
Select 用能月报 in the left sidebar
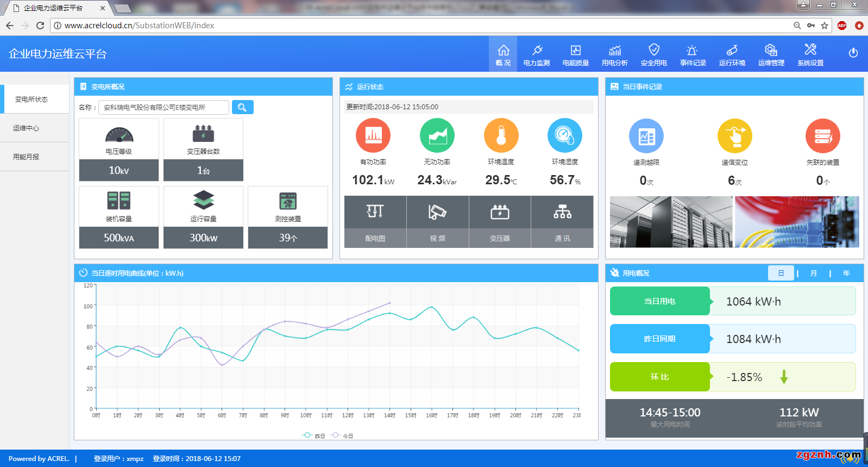coord(26,157)
